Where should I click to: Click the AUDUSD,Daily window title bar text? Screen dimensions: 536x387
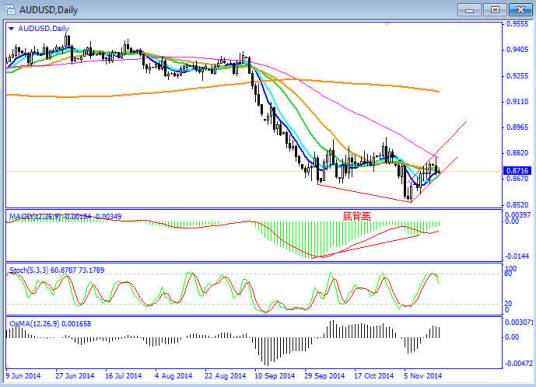[49, 10]
